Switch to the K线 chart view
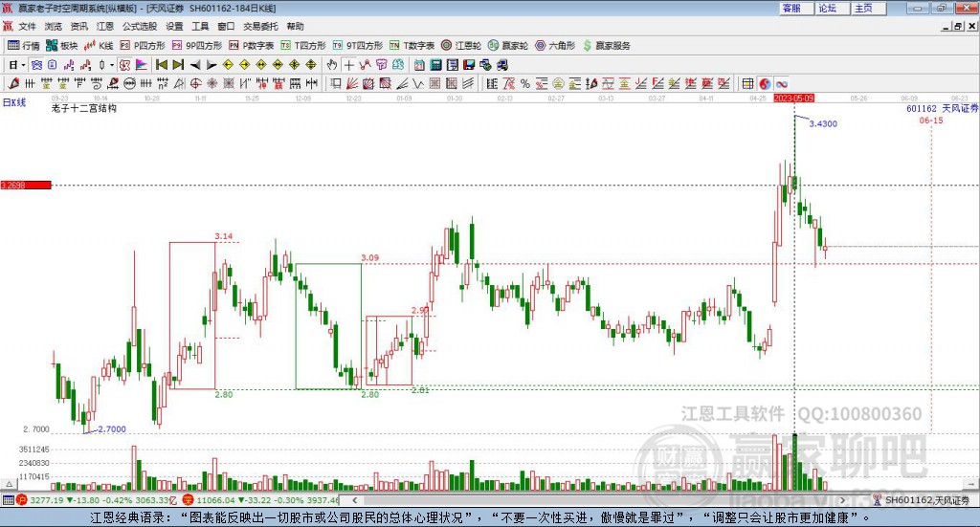 [99, 46]
